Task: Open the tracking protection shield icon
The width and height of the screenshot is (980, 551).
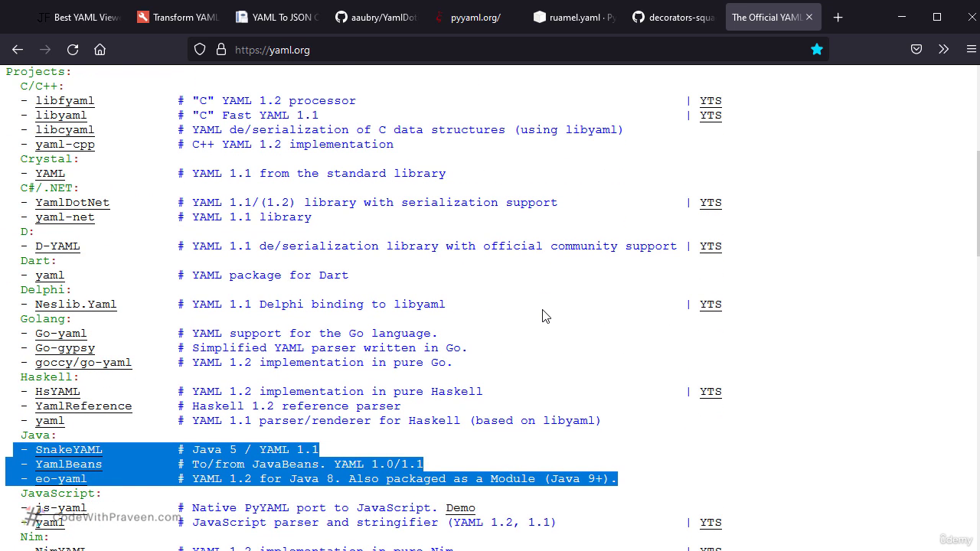Action: click(x=200, y=50)
